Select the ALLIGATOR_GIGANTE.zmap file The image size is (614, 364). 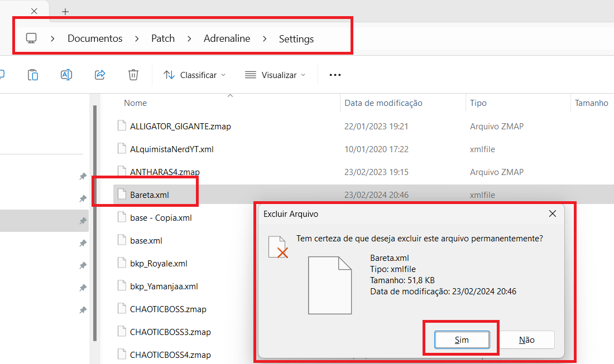tap(180, 127)
